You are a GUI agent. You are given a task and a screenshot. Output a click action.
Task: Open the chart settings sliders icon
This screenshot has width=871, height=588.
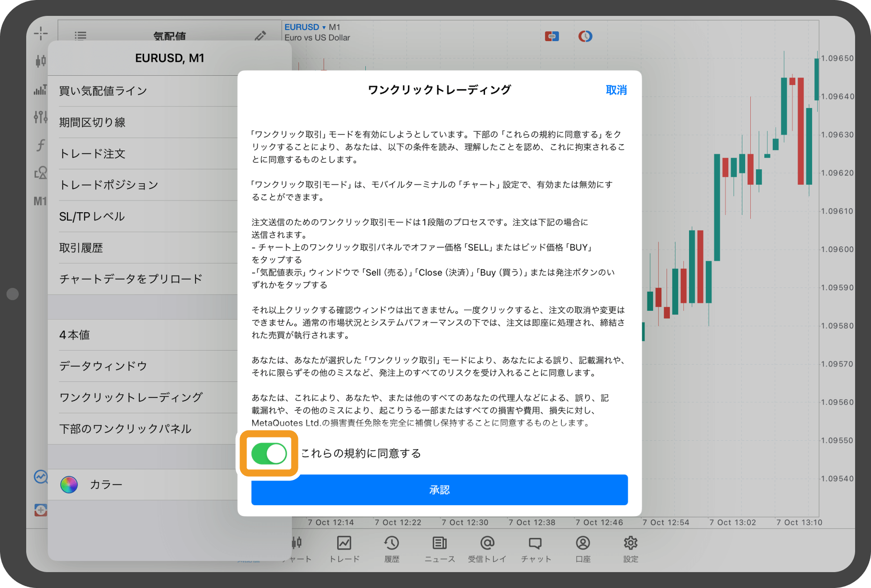point(41,117)
